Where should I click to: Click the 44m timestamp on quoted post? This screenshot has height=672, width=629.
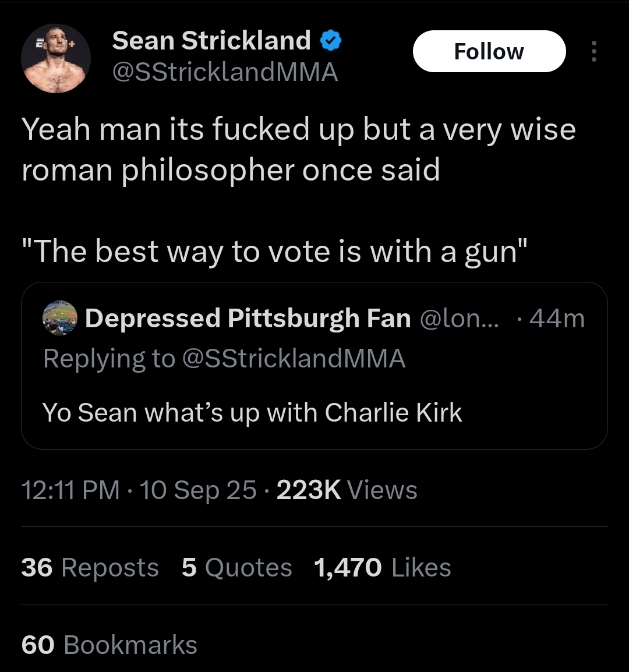click(557, 319)
